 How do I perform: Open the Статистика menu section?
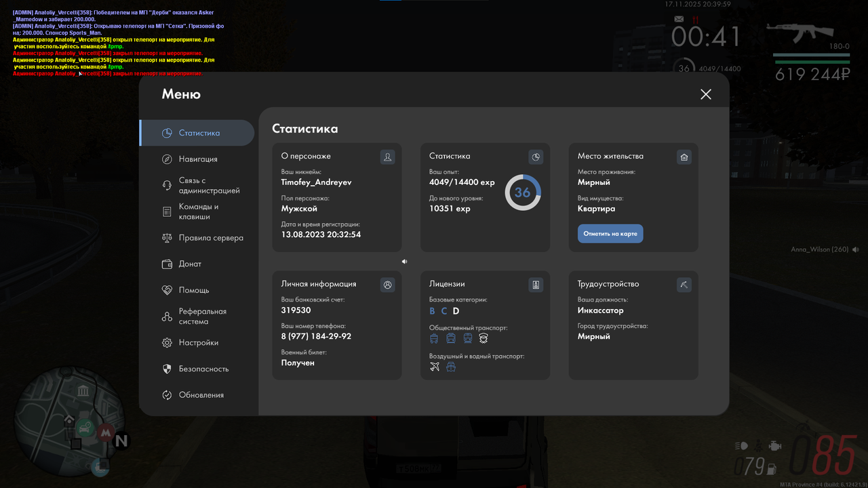click(x=197, y=133)
